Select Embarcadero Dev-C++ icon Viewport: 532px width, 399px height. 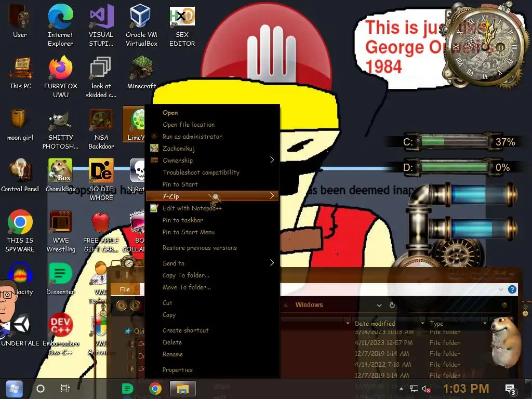[60, 334]
